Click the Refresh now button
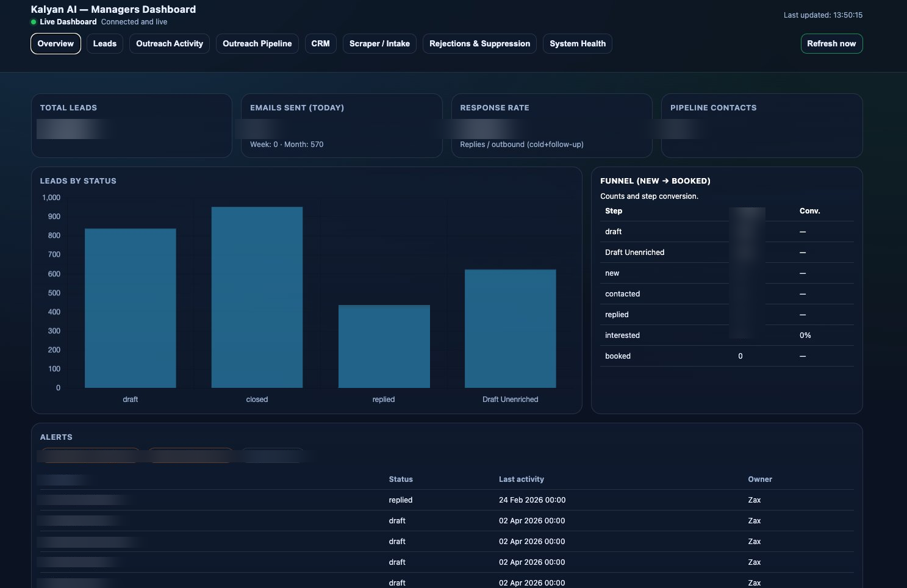 tap(831, 44)
